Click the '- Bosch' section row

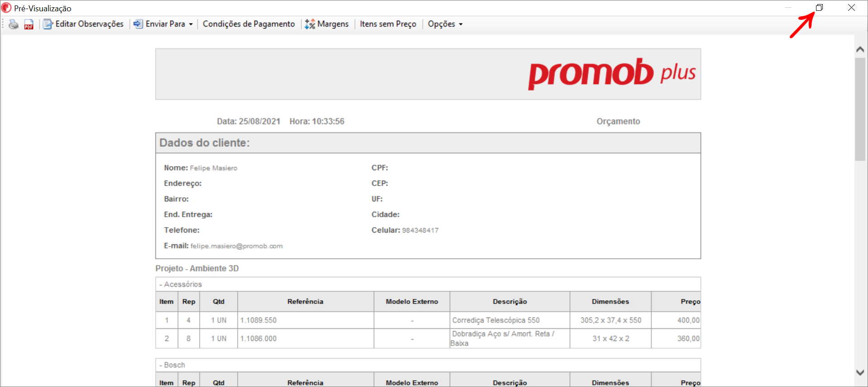point(428,365)
